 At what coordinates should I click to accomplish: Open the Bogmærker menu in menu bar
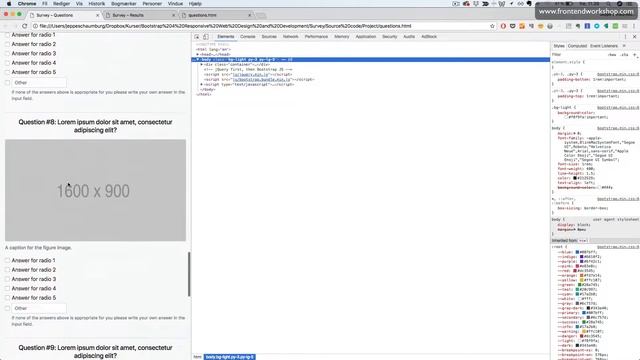pos(124,4)
